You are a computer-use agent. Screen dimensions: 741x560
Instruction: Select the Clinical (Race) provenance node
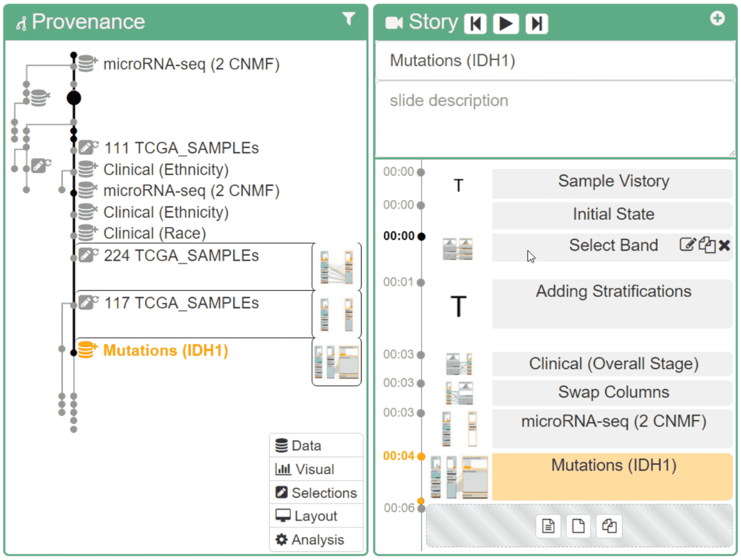(x=154, y=233)
